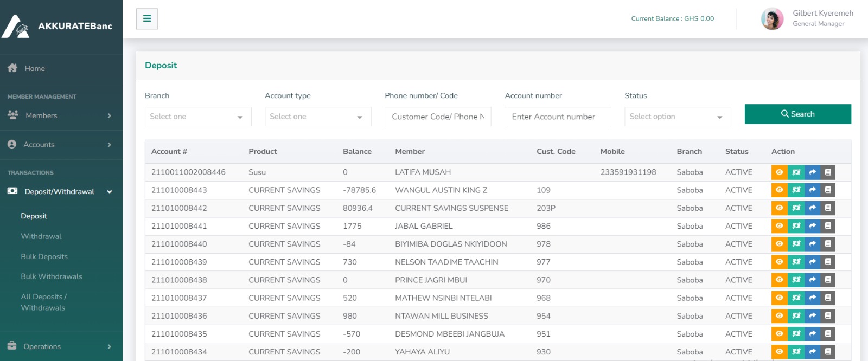Screen dimensions: 868x361
Task: Click green money icon for NTAWAN MILL BUSINESS
Action: point(796,316)
